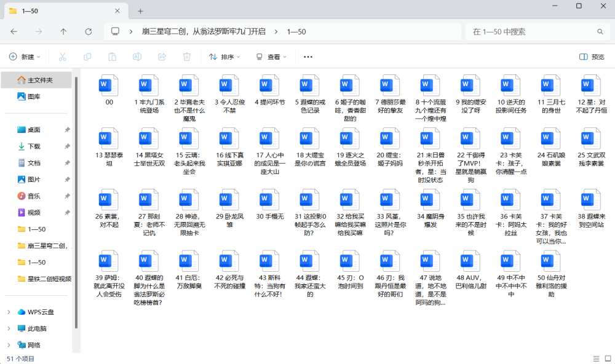Click the Share icon in the toolbar
Image resolution: width=615 pixels, height=364 pixels.
[x=161, y=56]
